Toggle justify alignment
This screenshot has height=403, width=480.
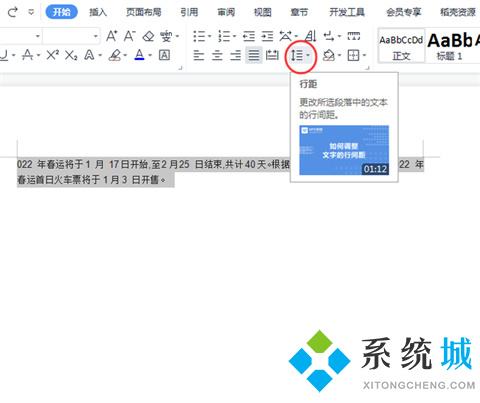tap(254, 55)
